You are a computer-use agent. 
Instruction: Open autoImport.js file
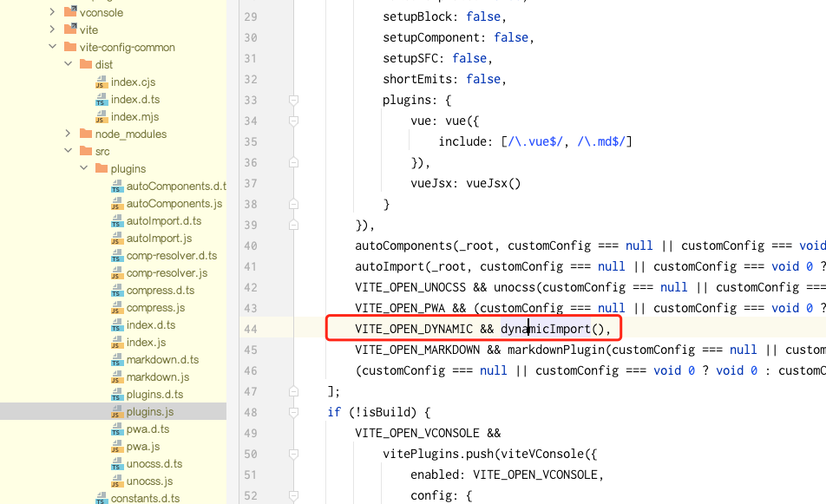pos(159,238)
